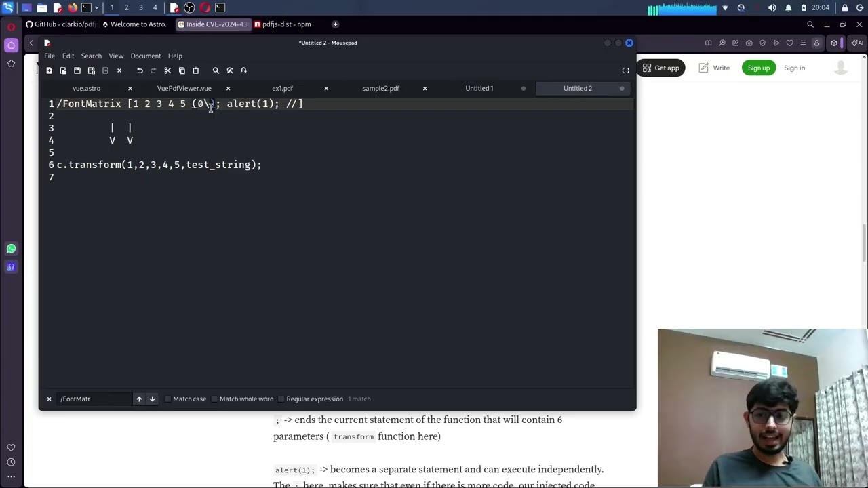Open the Help menu

[x=175, y=56]
